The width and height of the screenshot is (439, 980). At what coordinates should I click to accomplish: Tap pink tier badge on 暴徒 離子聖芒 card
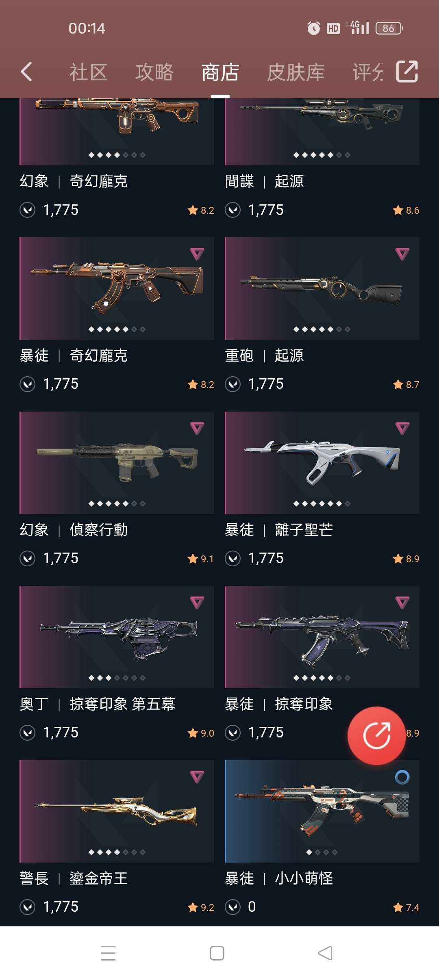click(x=402, y=428)
